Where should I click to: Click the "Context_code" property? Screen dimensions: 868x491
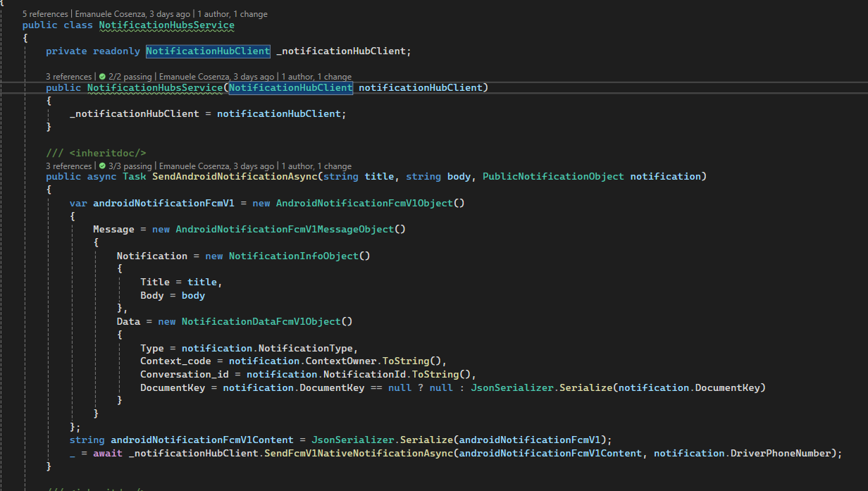(x=175, y=361)
